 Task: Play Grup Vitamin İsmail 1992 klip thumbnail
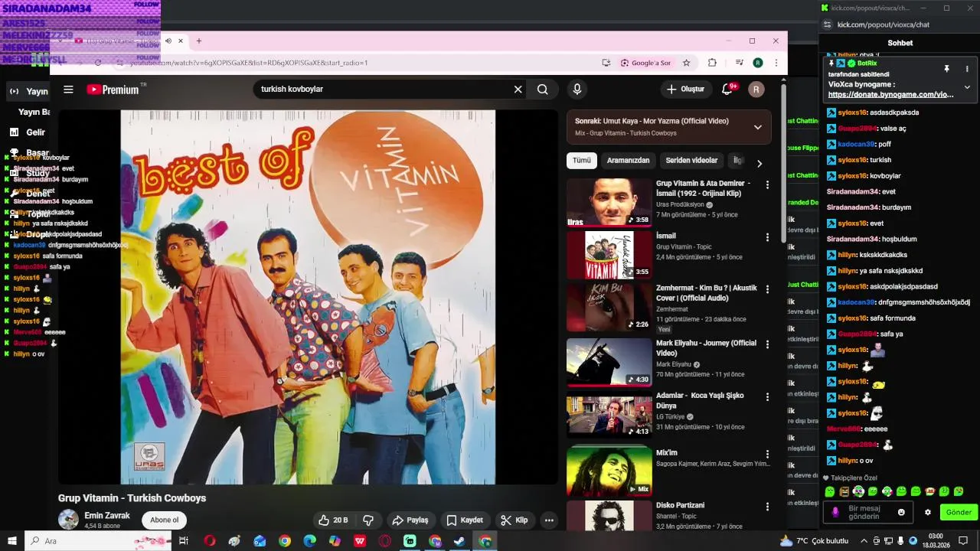609,202
